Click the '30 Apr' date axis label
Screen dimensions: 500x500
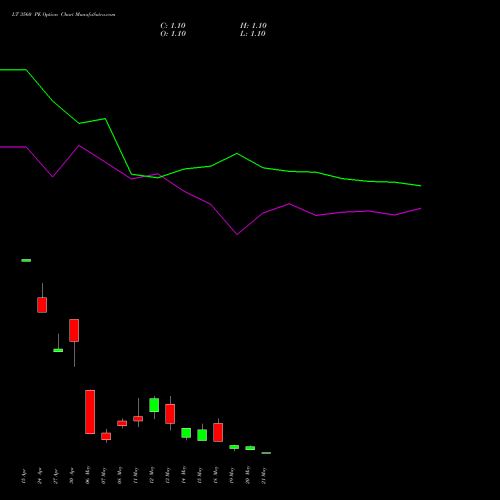[x=72, y=476]
